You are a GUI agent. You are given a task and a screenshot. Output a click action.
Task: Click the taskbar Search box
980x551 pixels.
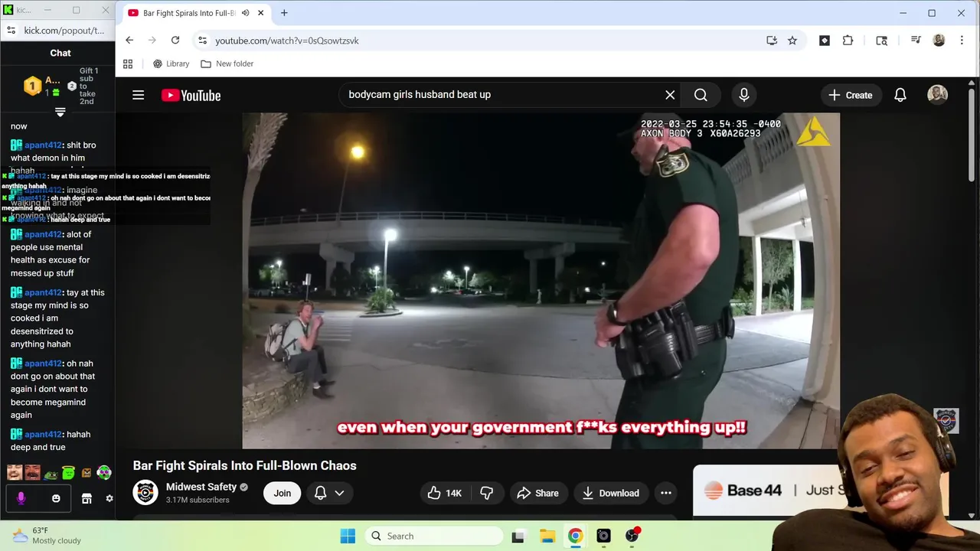(x=433, y=536)
